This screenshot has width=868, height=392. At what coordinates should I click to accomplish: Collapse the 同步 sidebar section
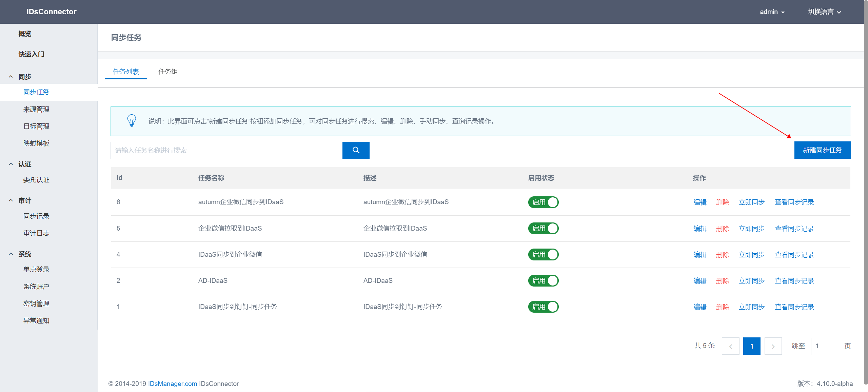click(11, 77)
